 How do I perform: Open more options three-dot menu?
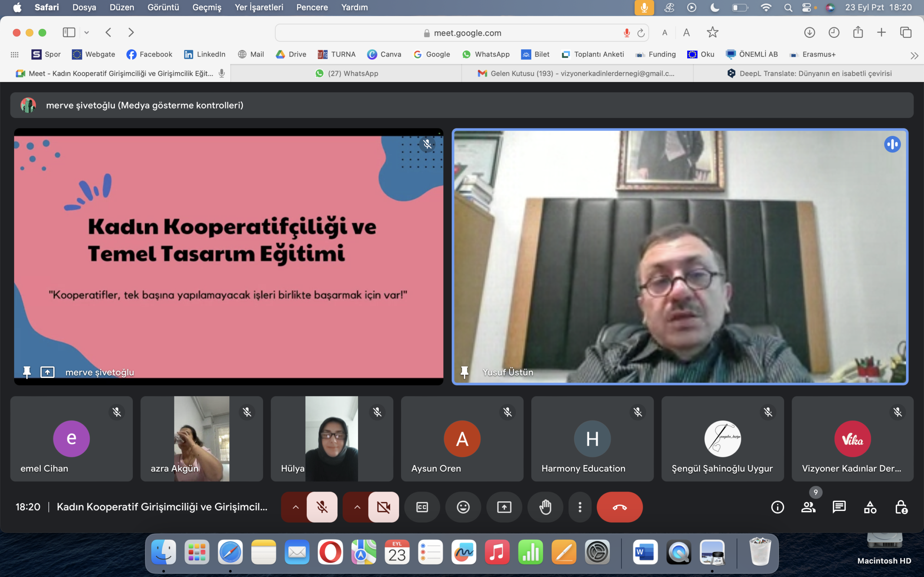580,507
